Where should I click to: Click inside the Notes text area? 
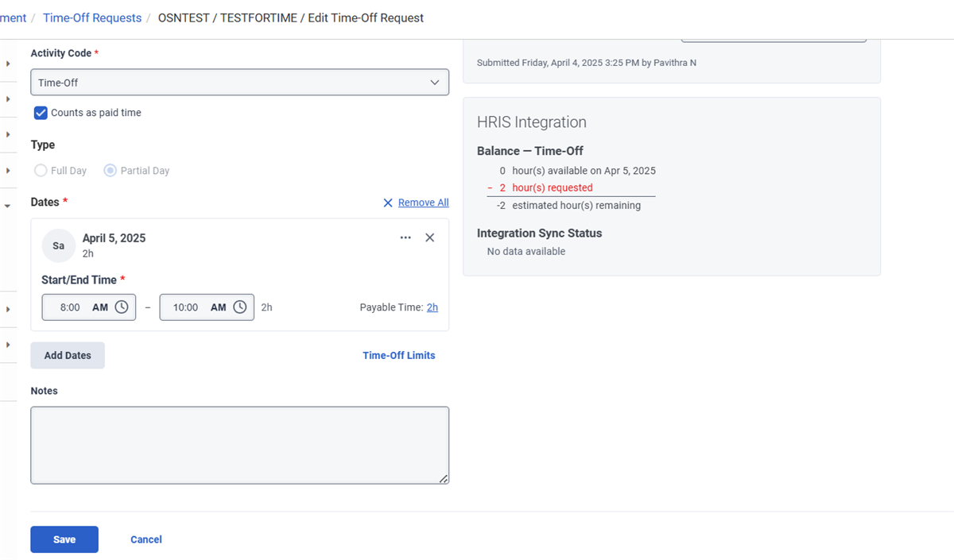pos(239,445)
